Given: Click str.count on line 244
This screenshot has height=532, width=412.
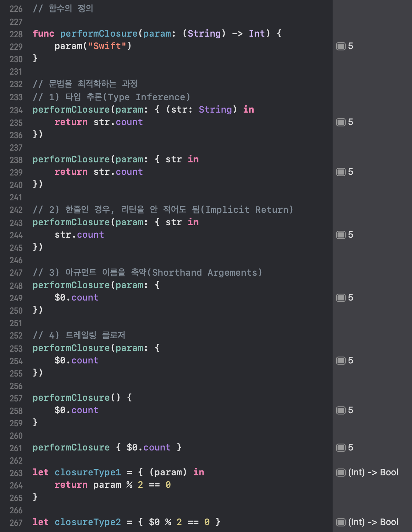Looking at the screenshot, I should (x=79, y=235).
